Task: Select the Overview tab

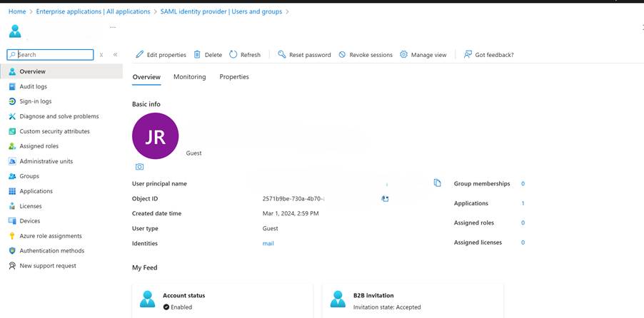Action: coord(146,77)
